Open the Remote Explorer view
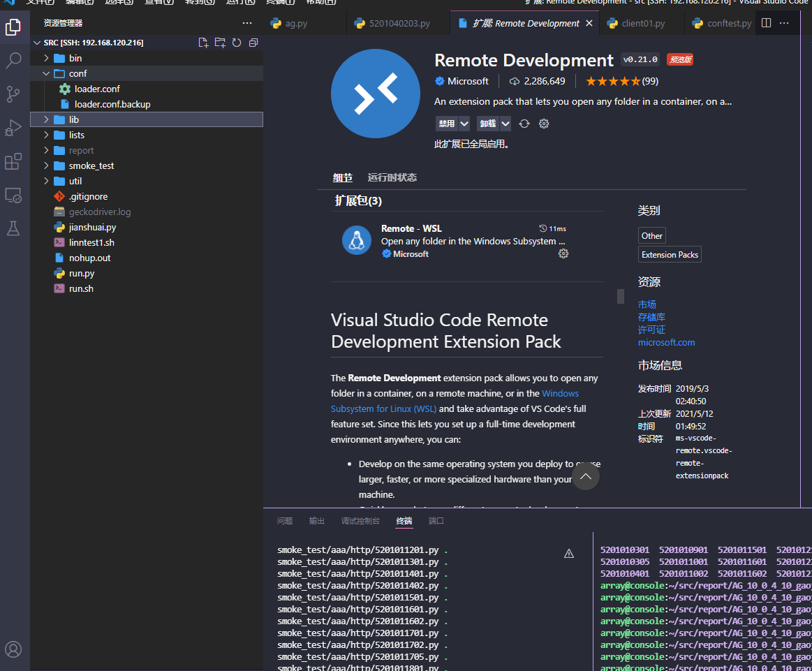Viewport: 812px width, 671px height. tap(13, 196)
